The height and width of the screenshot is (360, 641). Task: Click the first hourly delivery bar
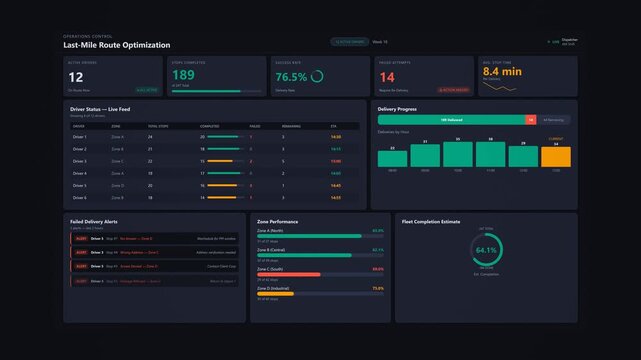click(x=392, y=159)
